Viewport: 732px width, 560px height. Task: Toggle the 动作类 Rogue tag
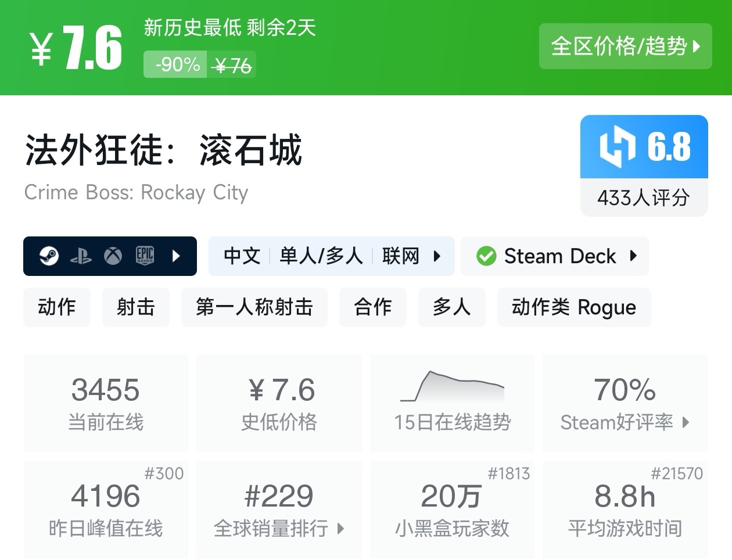click(574, 307)
